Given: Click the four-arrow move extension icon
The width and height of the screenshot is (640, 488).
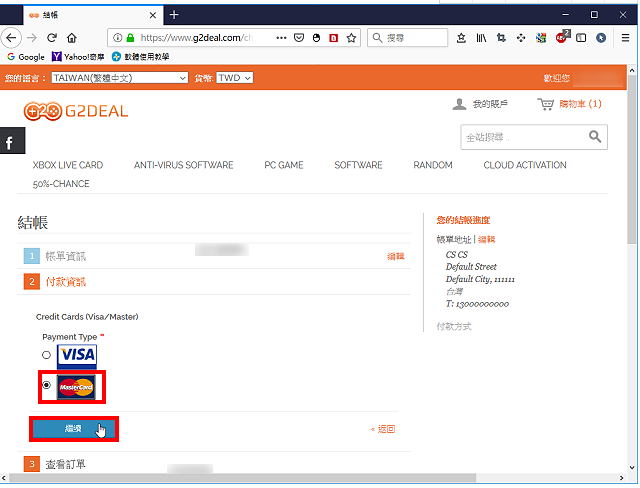Looking at the screenshot, I should click(521, 38).
